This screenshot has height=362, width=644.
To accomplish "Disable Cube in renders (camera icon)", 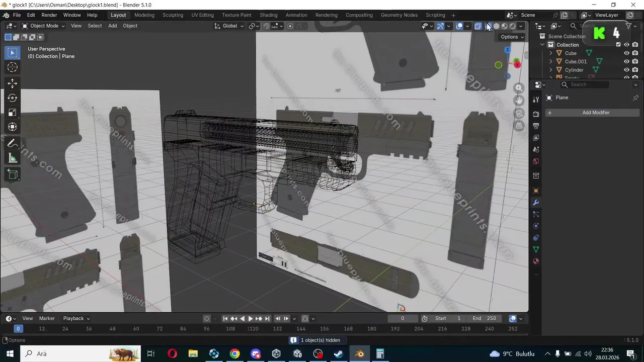I will (x=635, y=53).
